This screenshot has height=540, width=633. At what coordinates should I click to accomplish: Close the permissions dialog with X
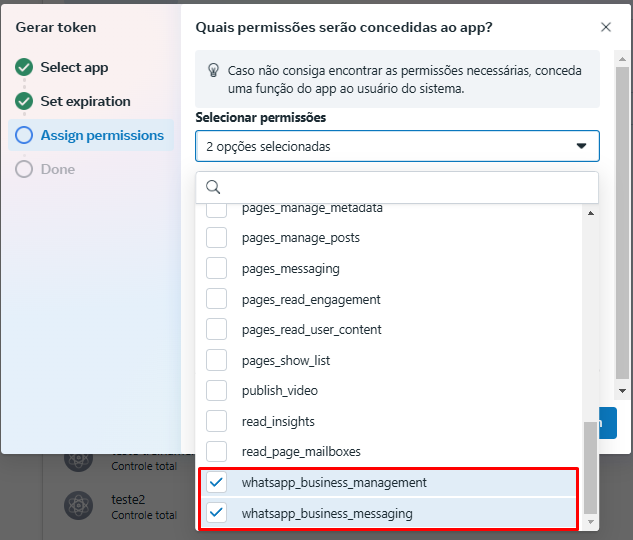[x=606, y=27]
